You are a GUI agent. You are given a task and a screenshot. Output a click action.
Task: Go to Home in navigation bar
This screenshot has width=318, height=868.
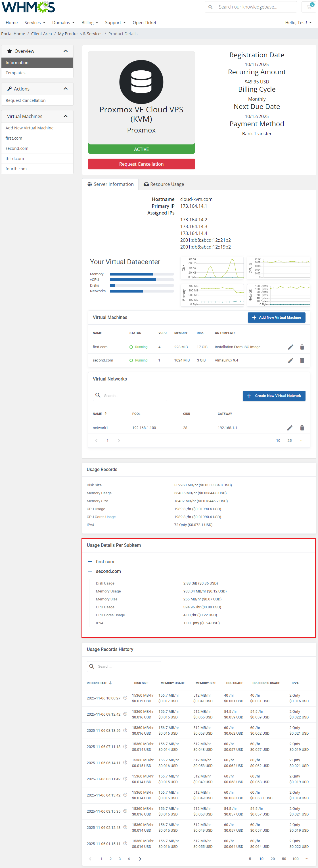pyautogui.click(x=12, y=23)
